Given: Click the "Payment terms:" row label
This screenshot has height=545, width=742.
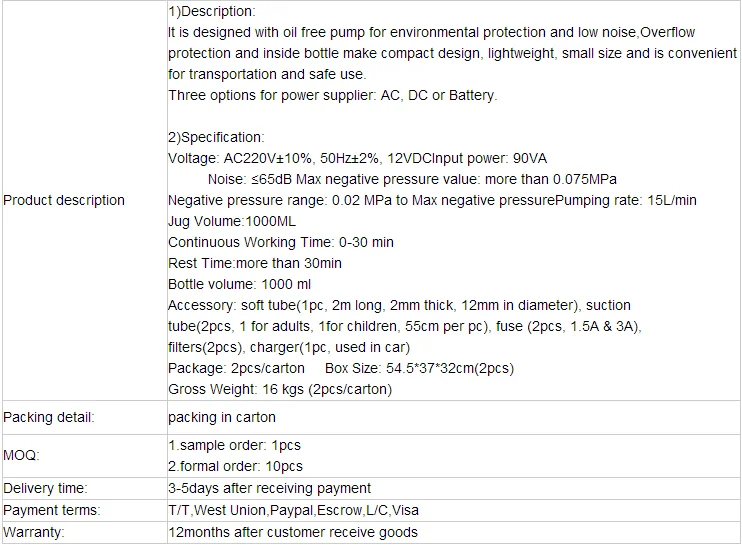Looking at the screenshot, I should [x=48, y=510].
